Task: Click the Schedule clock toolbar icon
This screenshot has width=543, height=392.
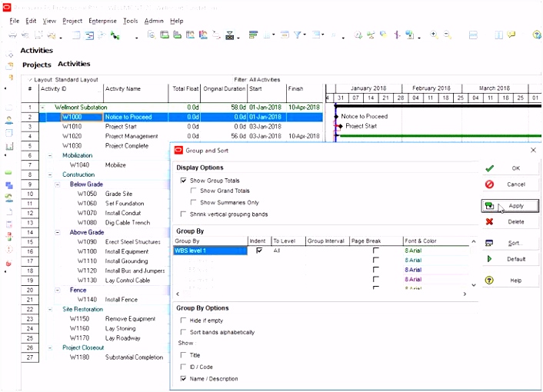Action: [358, 35]
